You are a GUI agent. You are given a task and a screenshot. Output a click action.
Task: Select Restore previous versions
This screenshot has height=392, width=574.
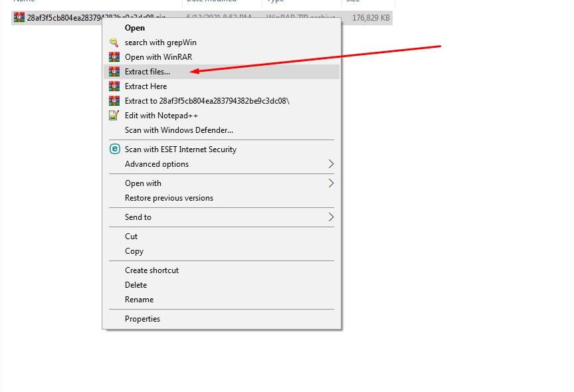click(x=169, y=198)
